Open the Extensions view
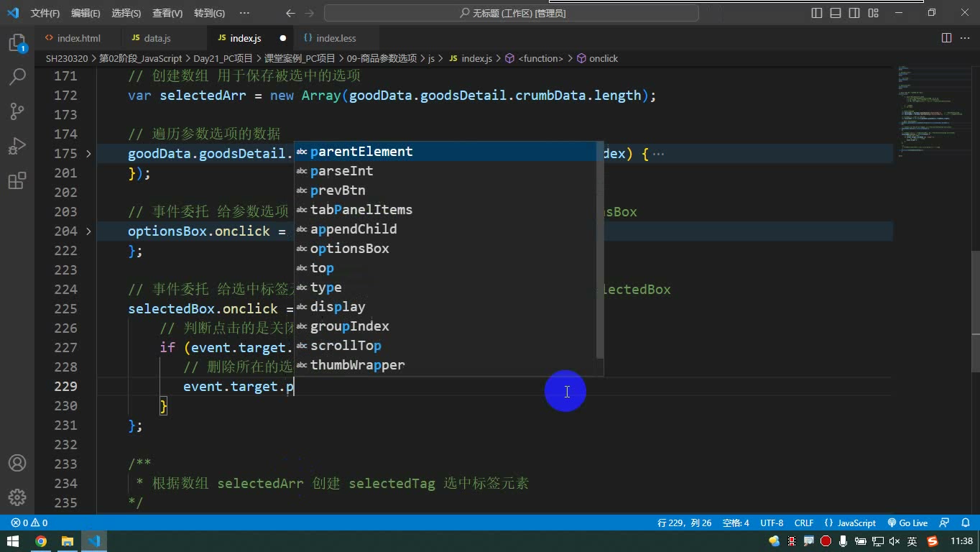Viewport: 980px width, 552px height. click(x=17, y=180)
